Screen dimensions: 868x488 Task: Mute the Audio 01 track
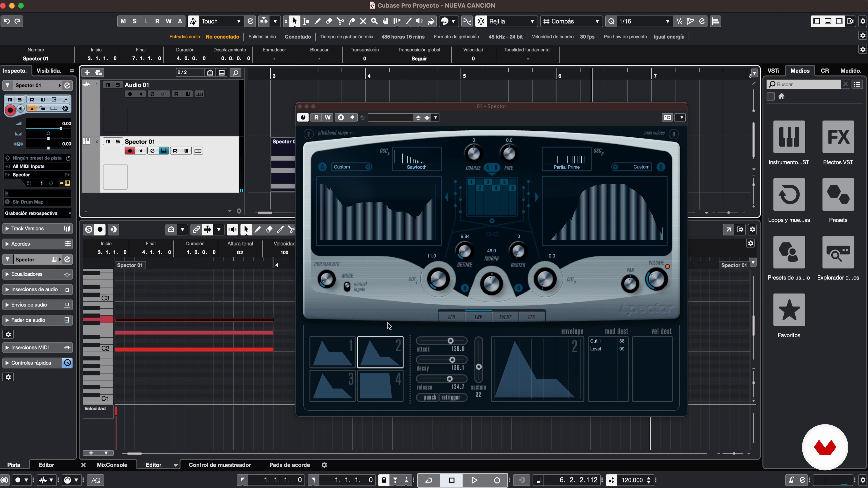tap(108, 85)
